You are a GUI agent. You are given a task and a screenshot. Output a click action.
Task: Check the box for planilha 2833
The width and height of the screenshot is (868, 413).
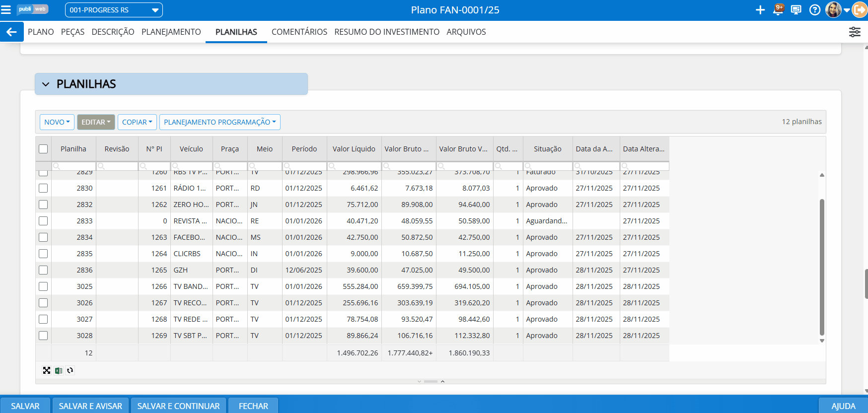pos(43,221)
